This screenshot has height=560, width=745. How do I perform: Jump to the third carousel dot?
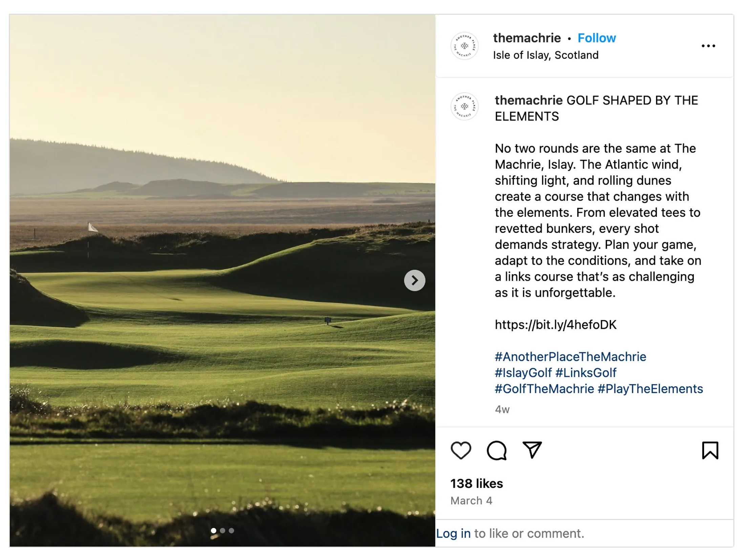(231, 531)
